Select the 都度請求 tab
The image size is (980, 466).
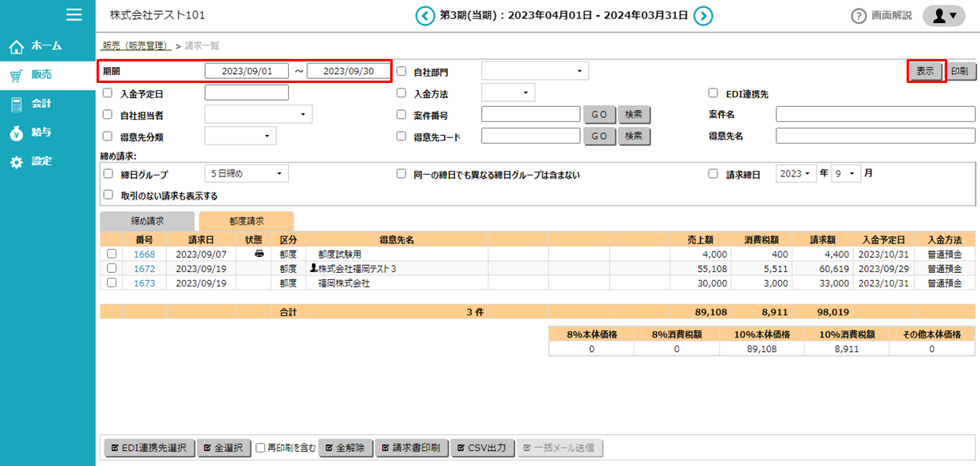coord(246,221)
